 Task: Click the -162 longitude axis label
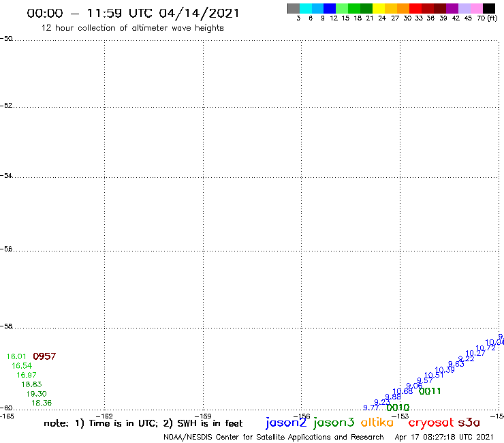pyautogui.click(x=104, y=416)
